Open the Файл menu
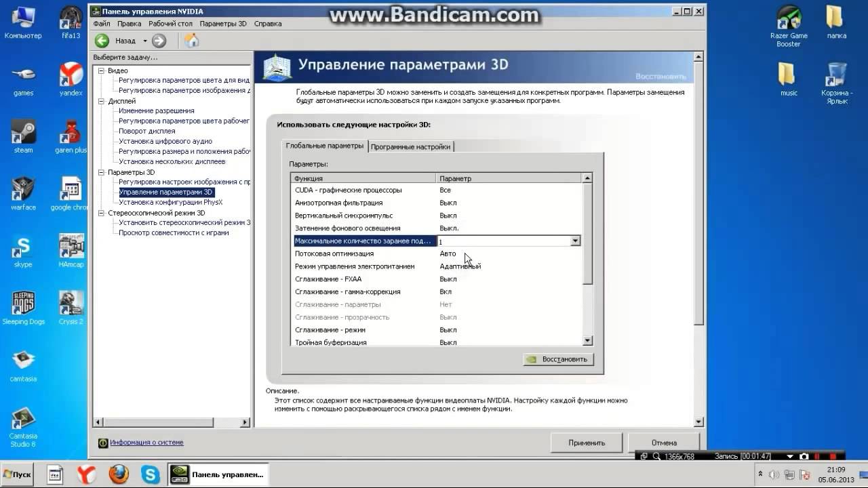Screen dimensions: 868x488 click(x=101, y=24)
